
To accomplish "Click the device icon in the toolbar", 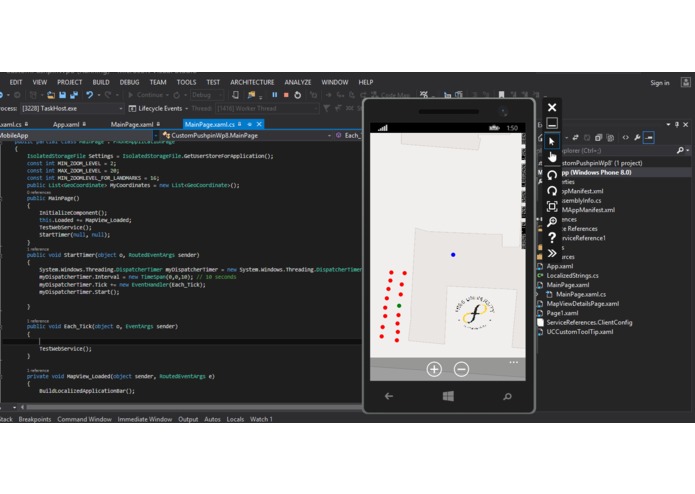I will pos(235,95).
